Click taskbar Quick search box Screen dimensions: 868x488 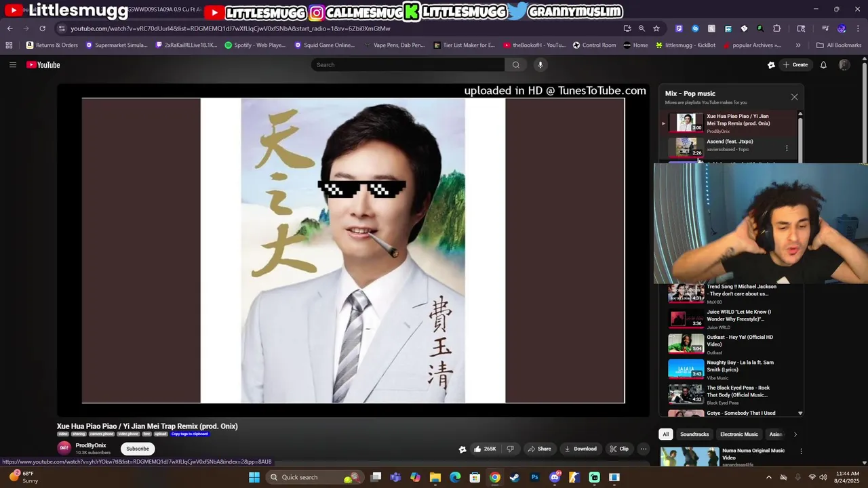315,477
